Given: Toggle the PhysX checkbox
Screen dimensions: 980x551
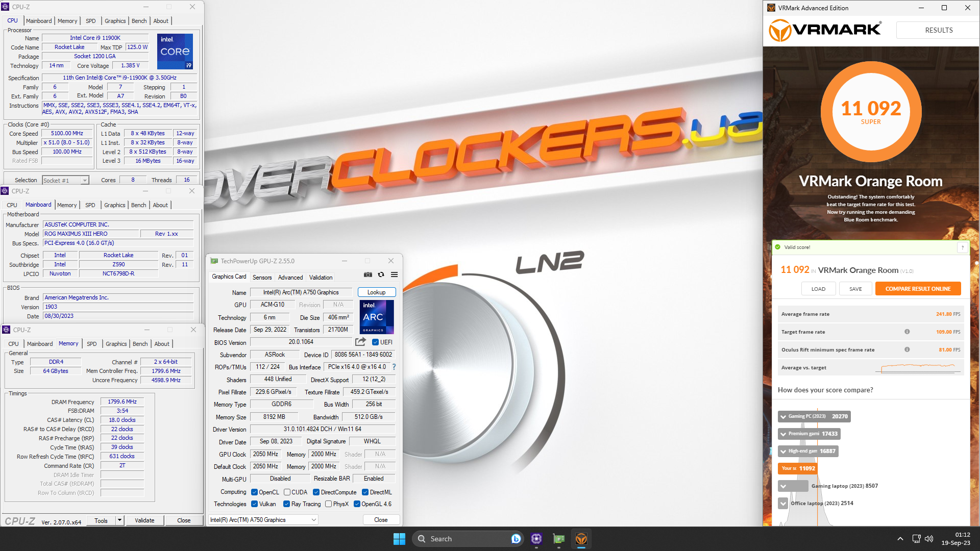Looking at the screenshot, I should tap(329, 504).
